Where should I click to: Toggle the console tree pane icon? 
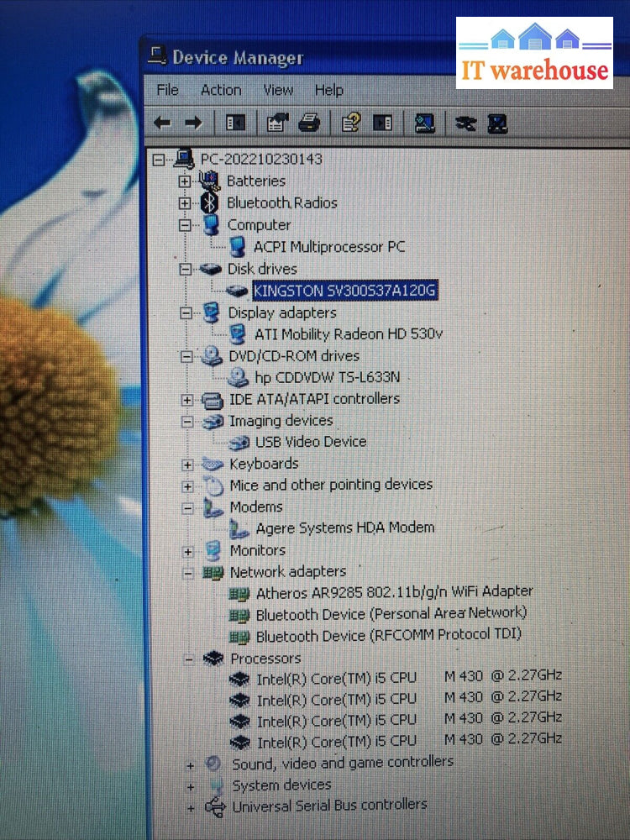click(235, 123)
